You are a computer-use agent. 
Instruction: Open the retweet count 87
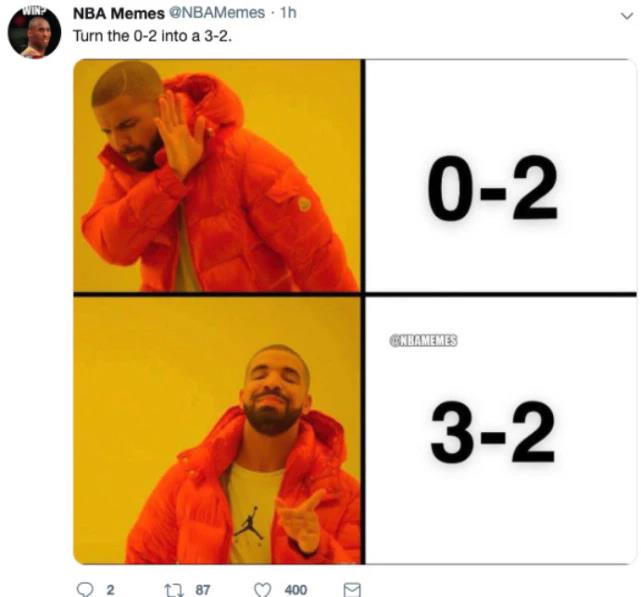coord(203,590)
